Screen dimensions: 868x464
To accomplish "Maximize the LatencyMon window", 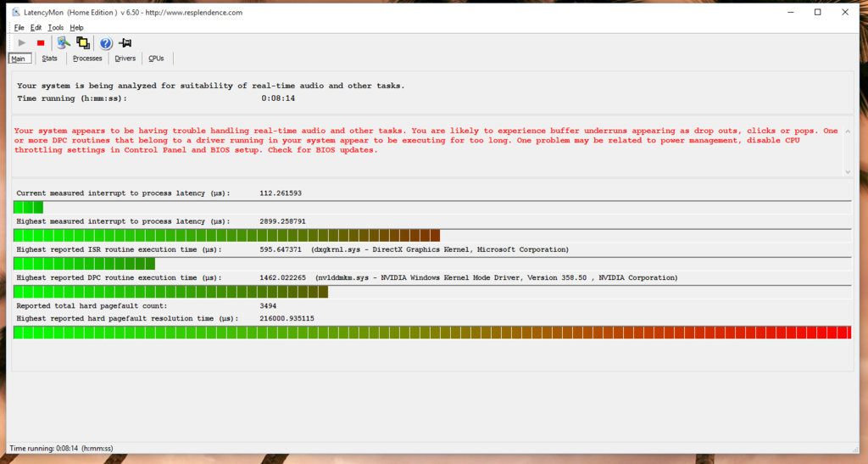I will click(817, 13).
